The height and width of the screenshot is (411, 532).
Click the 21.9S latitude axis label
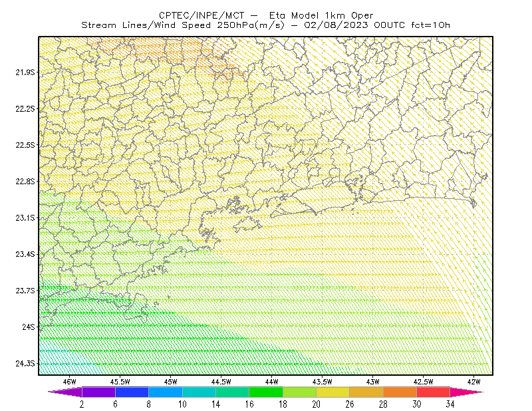click(25, 72)
